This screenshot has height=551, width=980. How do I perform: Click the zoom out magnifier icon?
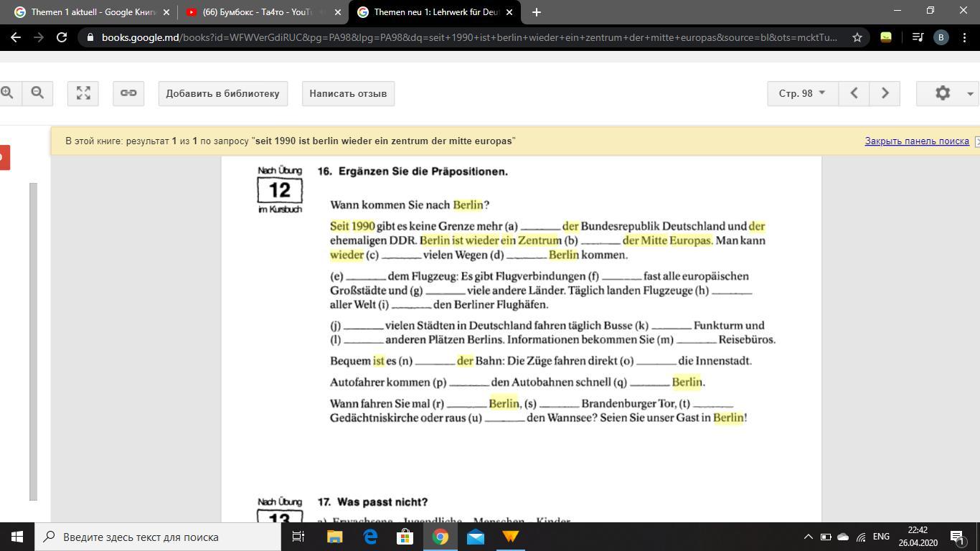coord(37,93)
